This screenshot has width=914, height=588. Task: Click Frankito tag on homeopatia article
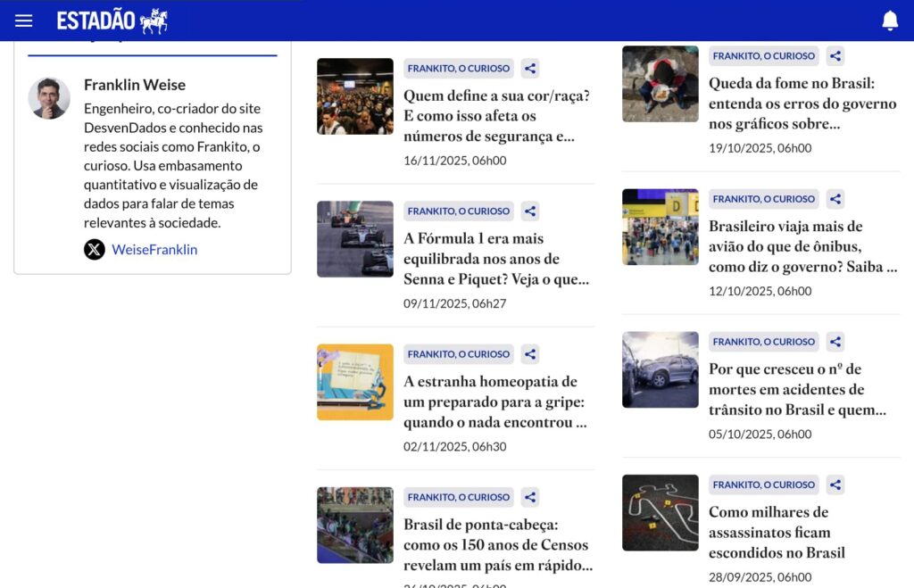[x=459, y=354]
